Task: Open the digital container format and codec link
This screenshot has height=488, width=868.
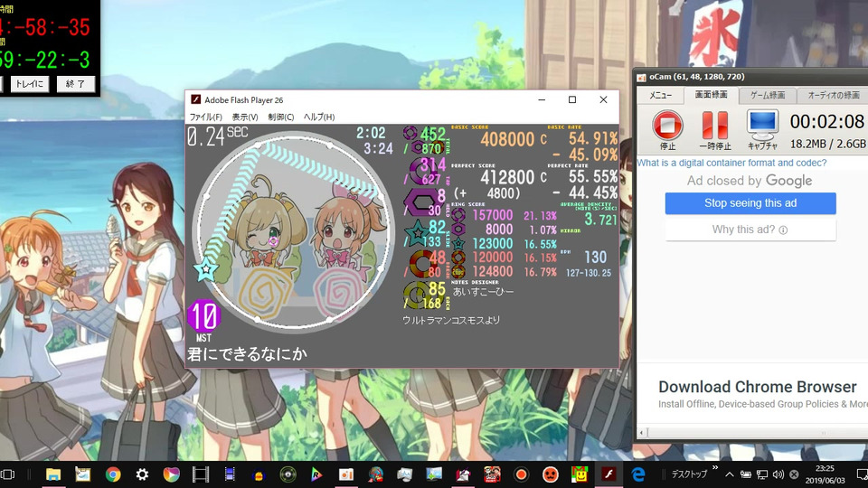Action: pos(731,163)
